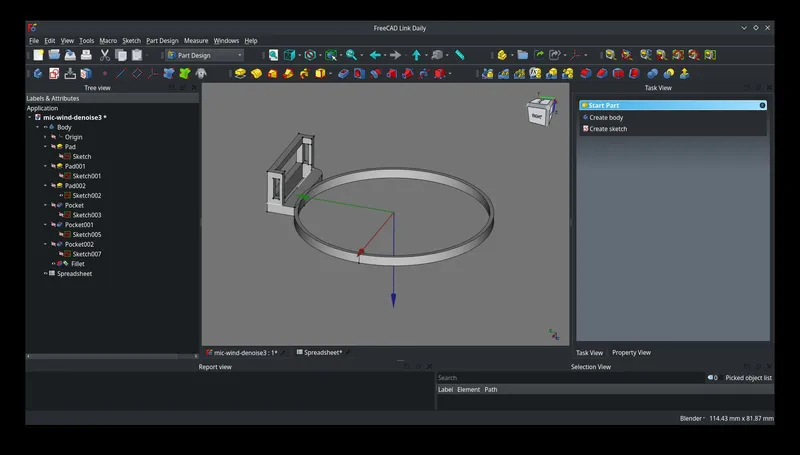Collapse the Pad002 tree node
The image size is (800, 455).
click(x=45, y=186)
